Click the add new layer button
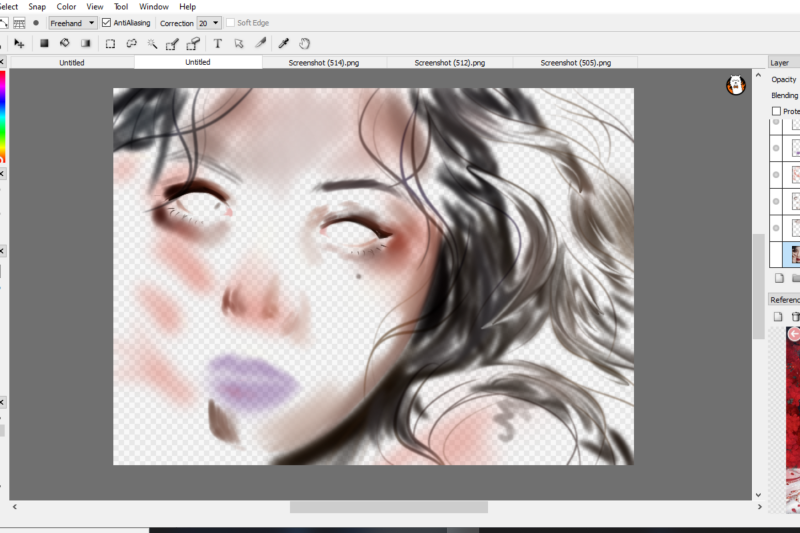The height and width of the screenshot is (533, 800). (779, 278)
